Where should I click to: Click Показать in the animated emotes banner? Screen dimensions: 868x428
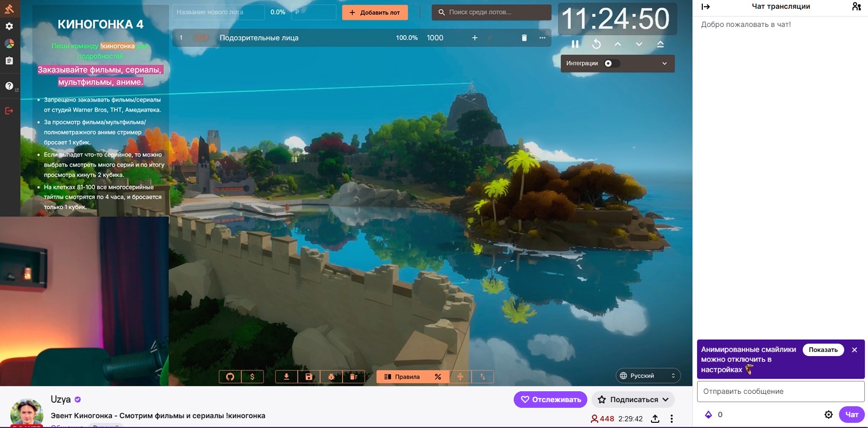click(x=823, y=350)
